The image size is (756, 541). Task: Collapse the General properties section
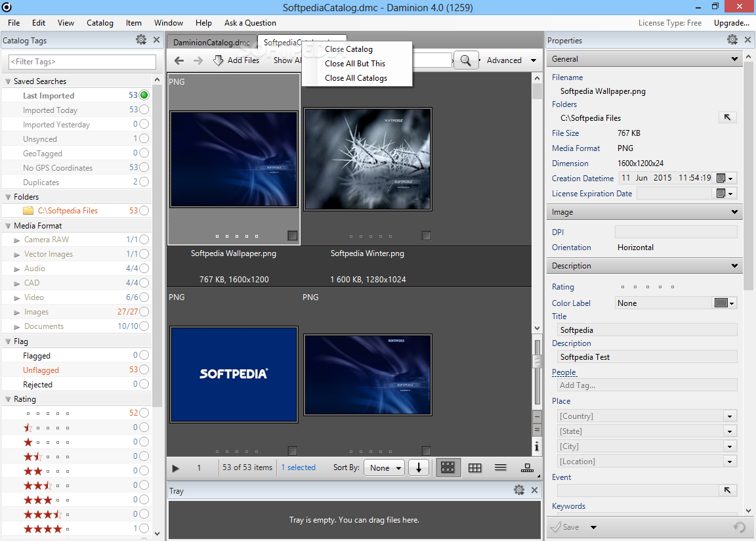click(x=734, y=59)
